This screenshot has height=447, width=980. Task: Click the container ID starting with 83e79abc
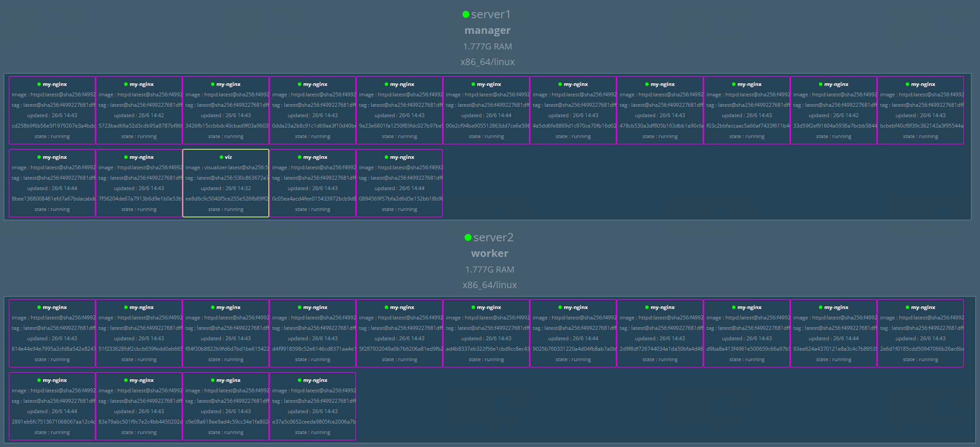(x=140, y=422)
